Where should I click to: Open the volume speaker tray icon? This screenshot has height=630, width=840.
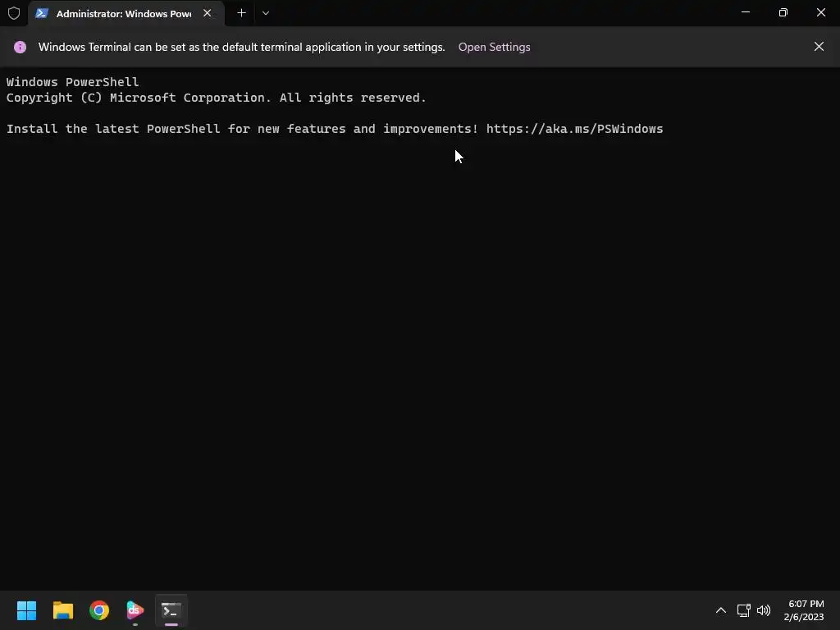click(x=764, y=610)
